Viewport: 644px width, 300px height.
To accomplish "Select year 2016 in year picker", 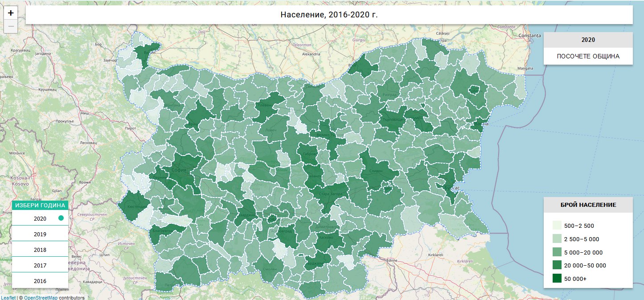I will coord(40,281).
